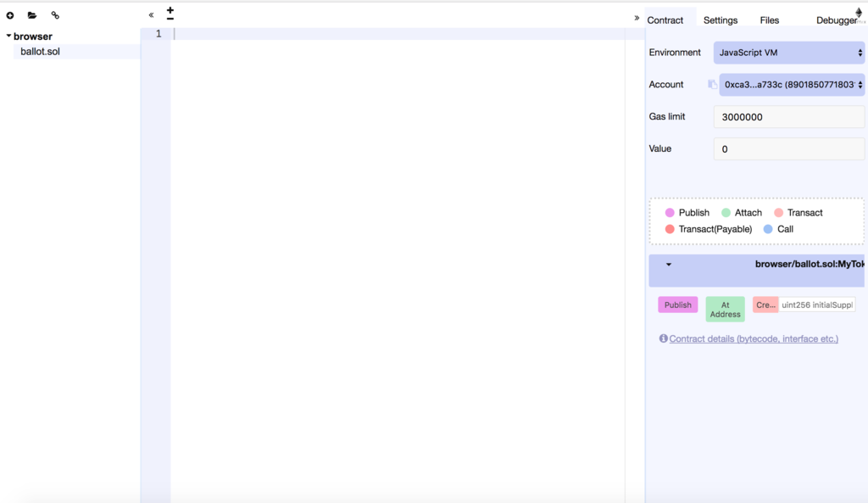
Task: Click the green Attach legend dot
Action: (726, 213)
